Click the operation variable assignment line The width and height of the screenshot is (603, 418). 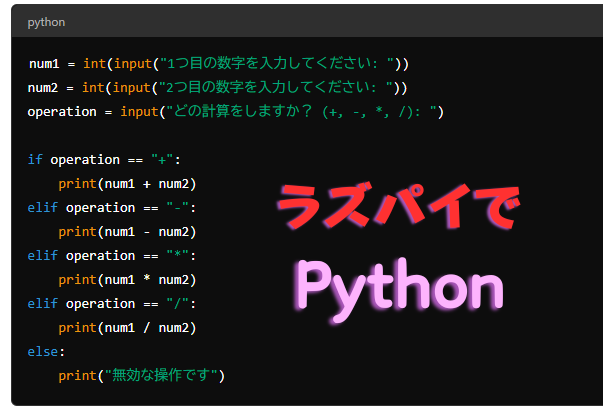(63, 112)
